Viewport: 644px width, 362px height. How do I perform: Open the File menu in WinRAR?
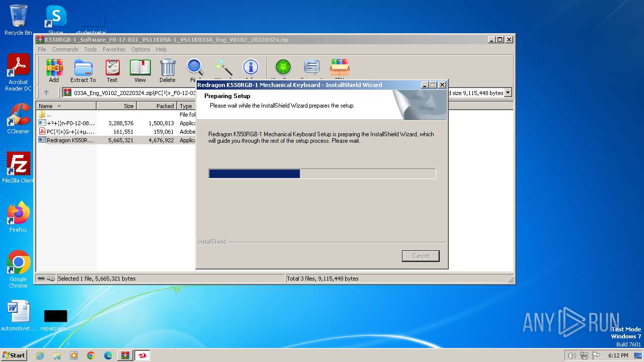pos(42,49)
